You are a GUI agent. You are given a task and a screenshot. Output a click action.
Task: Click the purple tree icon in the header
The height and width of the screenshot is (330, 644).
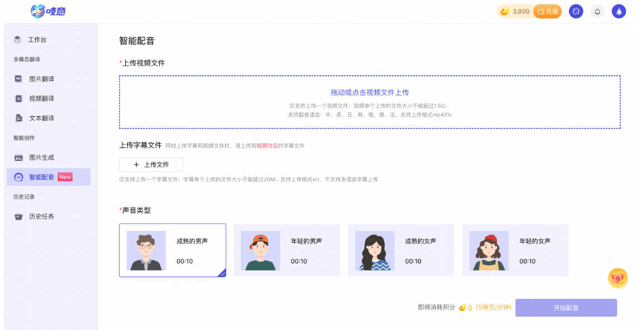(x=619, y=11)
